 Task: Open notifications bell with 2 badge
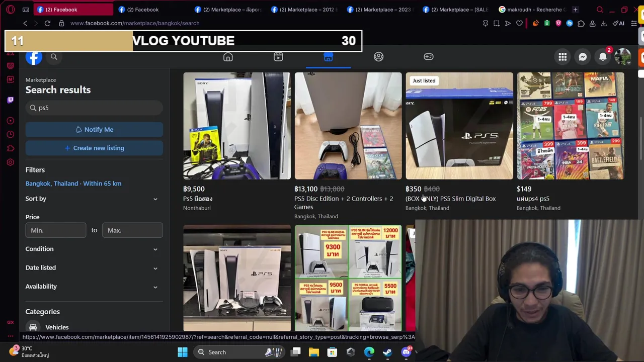603,57
